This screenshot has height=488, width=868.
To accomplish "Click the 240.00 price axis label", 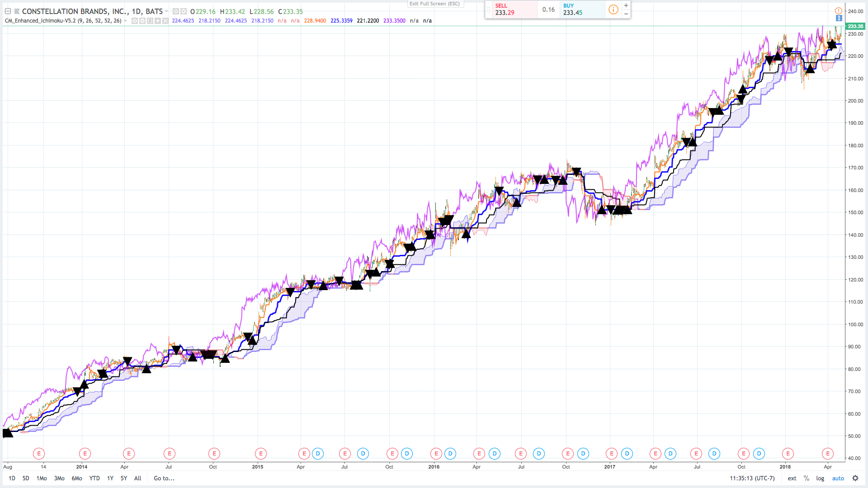I will pyautogui.click(x=855, y=11).
